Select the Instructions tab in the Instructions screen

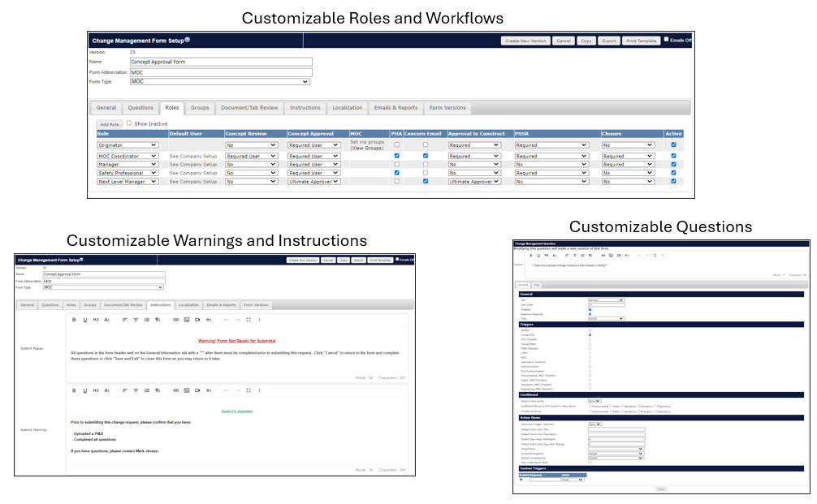click(161, 305)
